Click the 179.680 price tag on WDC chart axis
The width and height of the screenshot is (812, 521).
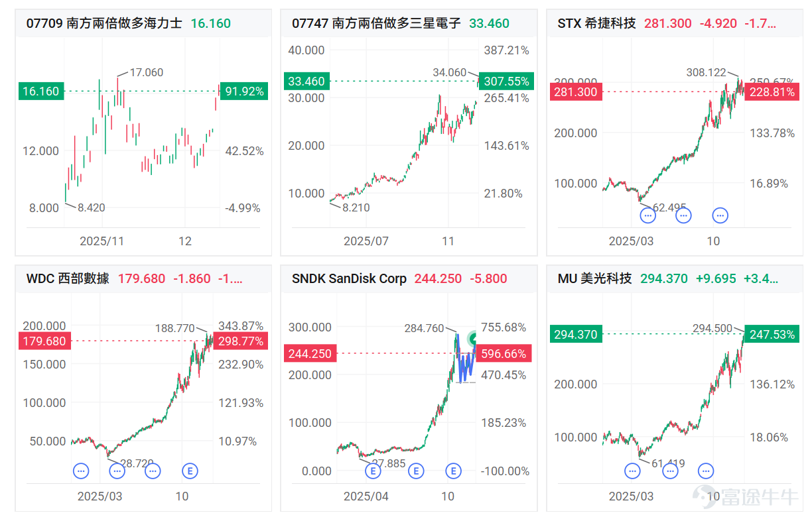coord(44,341)
